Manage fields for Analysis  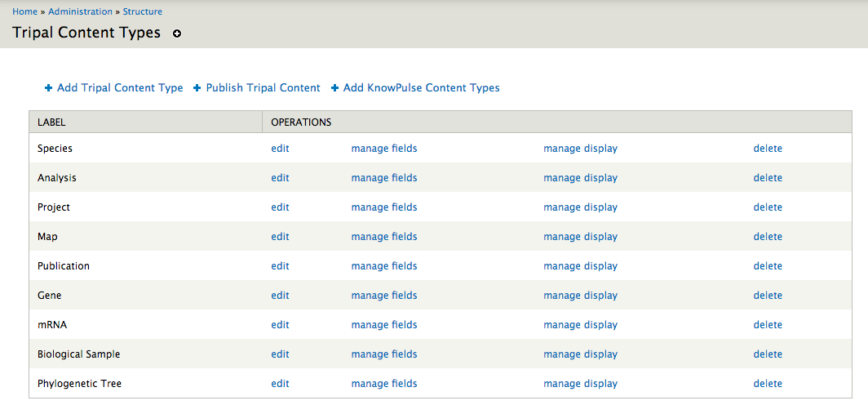[x=384, y=178]
